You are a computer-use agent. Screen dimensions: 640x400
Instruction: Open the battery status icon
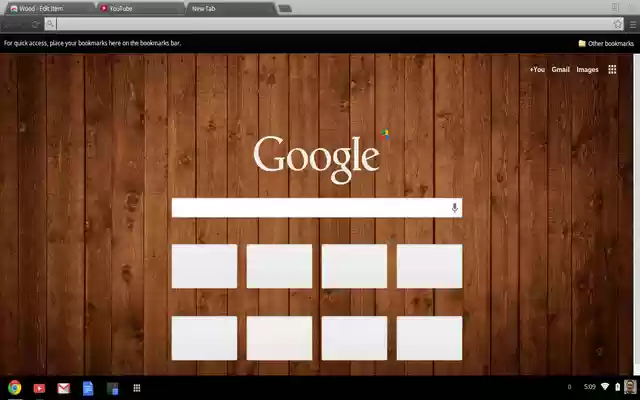tap(618, 387)
